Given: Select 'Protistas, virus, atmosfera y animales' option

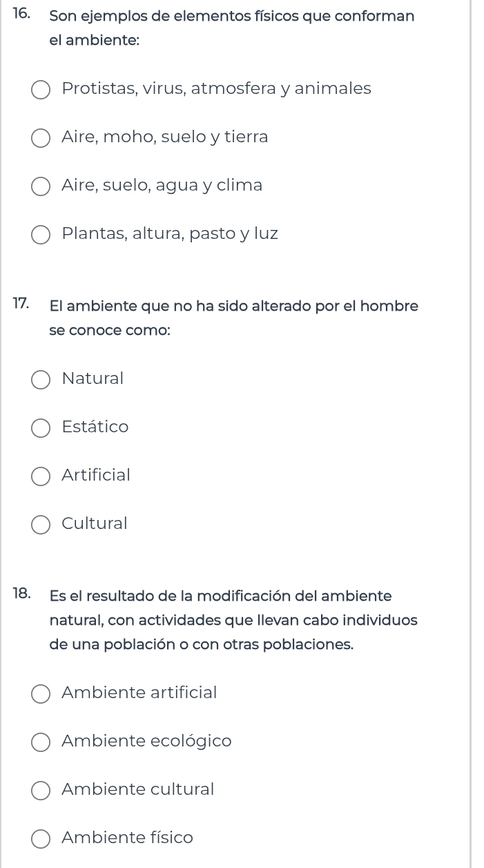Looking at the screenshot, I should click(41, 90).
